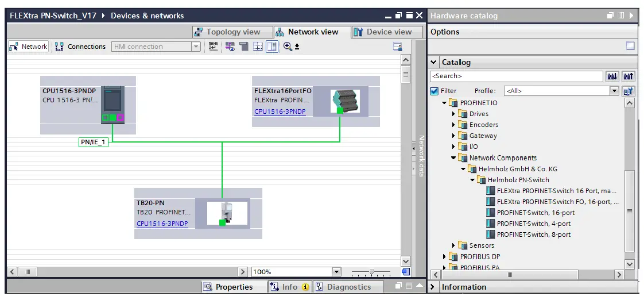This screenshot has width=644, height=296.
Task: Open the HMI connection type dropdown
Action: [196, 47]
